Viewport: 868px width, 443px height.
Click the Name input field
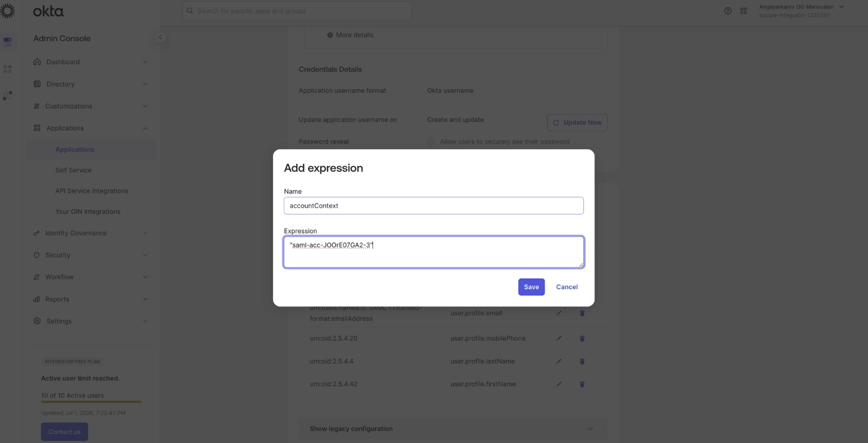pyautogui.click(x=434, y=206)
